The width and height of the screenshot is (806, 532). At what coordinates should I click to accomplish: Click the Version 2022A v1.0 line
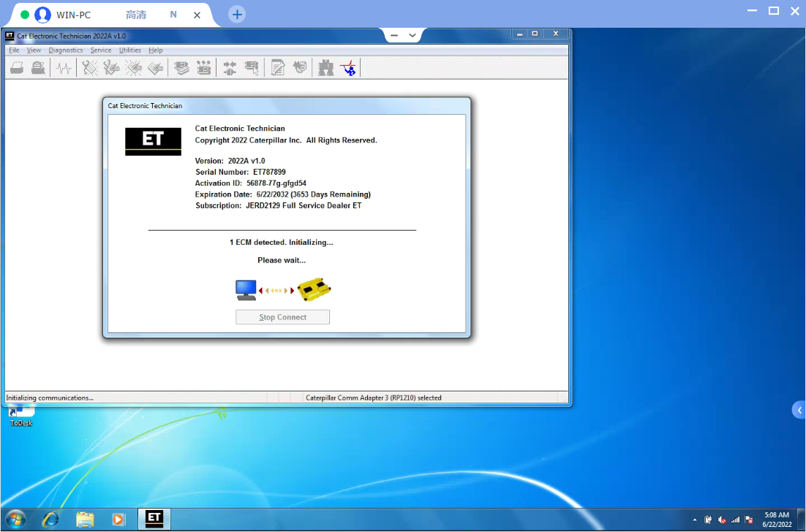point(230,161)
